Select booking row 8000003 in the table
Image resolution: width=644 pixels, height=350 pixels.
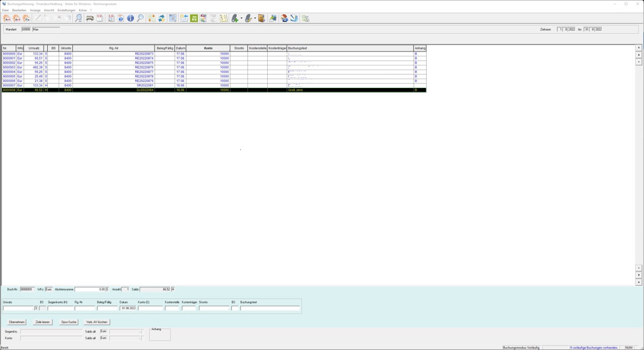pos(9,68)
